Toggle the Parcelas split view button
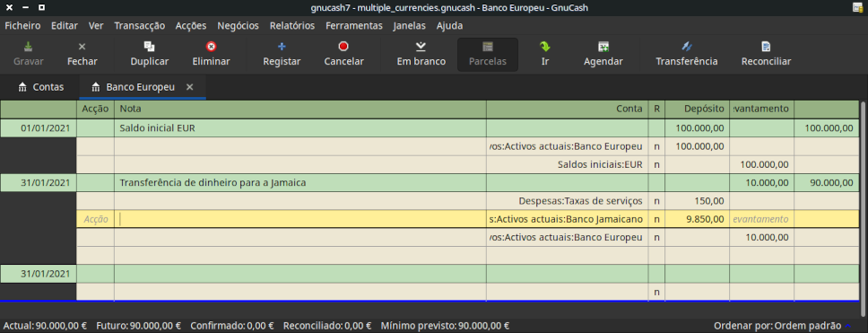The height and width of the screenshot is (333, 868). tap(488, 54)
